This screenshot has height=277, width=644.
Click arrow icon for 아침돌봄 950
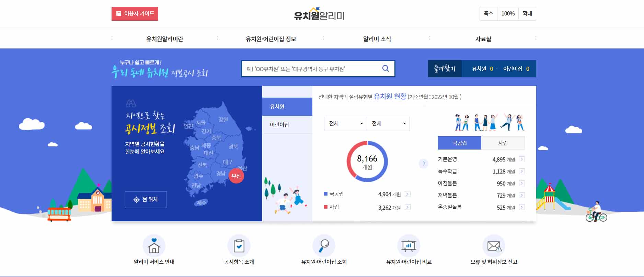[x=522, y=183]
